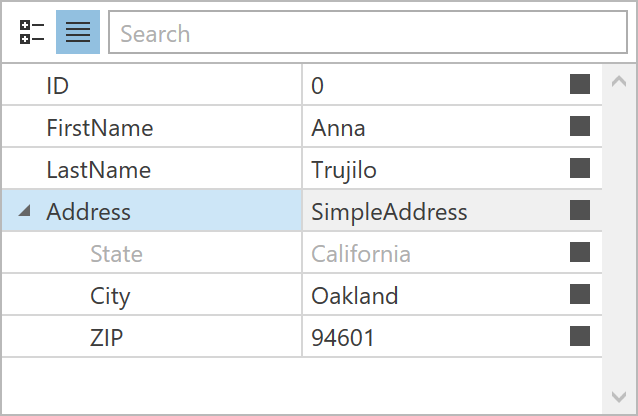
Task: Switch to categorized view icon
Action: pos(32,33)
